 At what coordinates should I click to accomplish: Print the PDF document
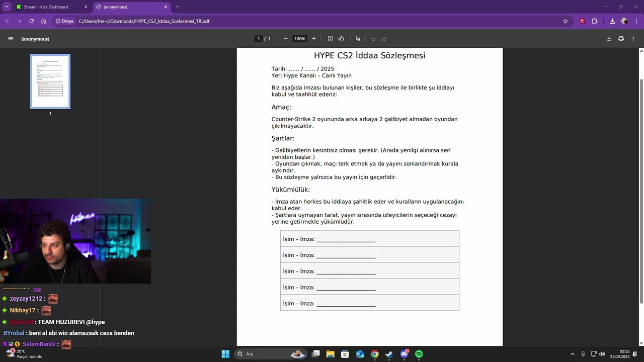[x=621, y=39]
